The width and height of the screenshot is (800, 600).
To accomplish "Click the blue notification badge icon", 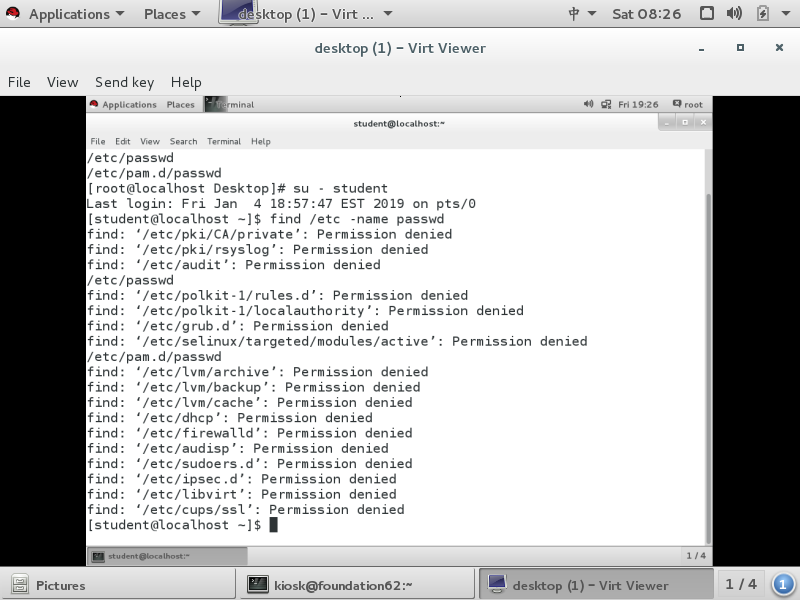I will [783, 585].
